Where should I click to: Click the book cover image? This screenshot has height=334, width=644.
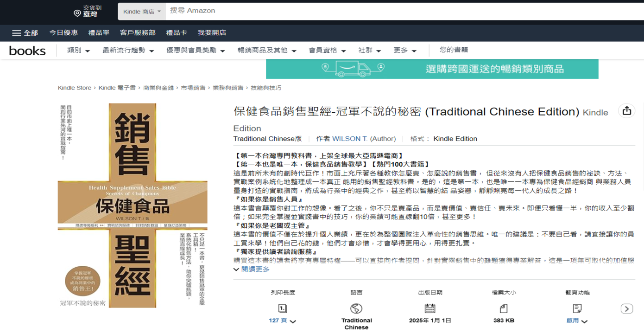(x=133, y=206)
